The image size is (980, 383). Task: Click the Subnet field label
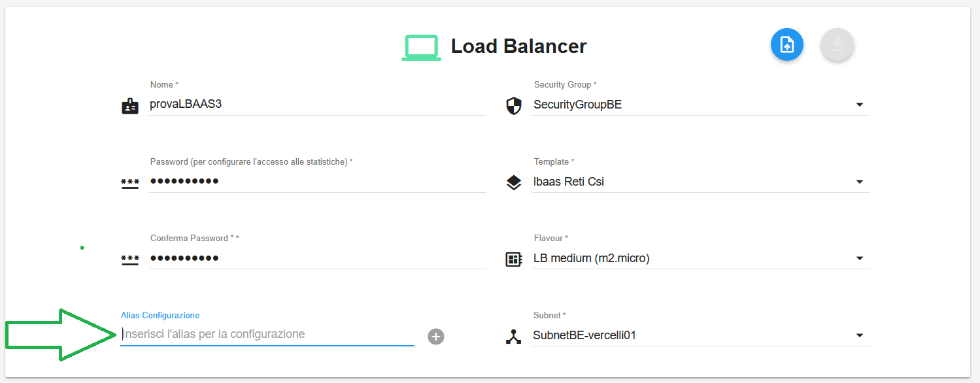550,316
